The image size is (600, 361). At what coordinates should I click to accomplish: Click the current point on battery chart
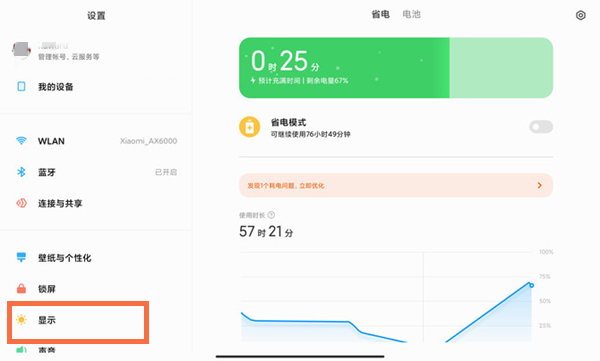(531, 285)
